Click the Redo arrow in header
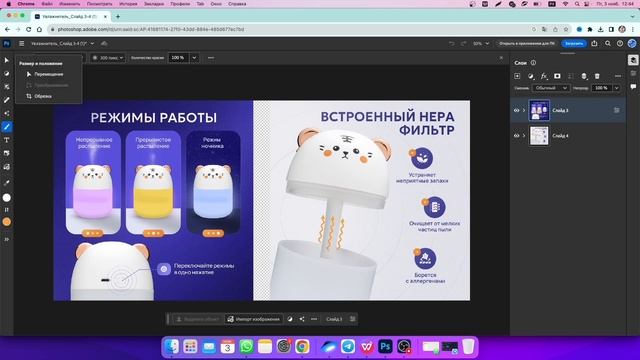The image size is (640, 360). pos(463,43)
